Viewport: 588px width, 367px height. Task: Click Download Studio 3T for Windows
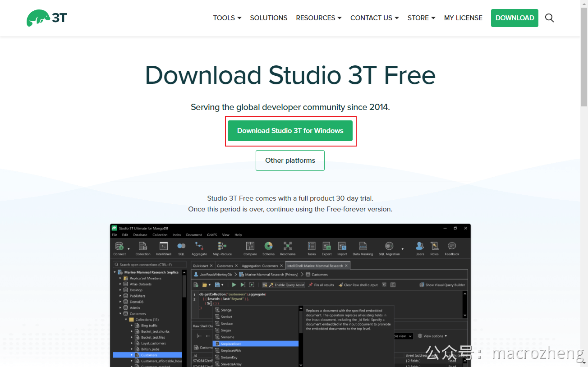coord(290,131)
